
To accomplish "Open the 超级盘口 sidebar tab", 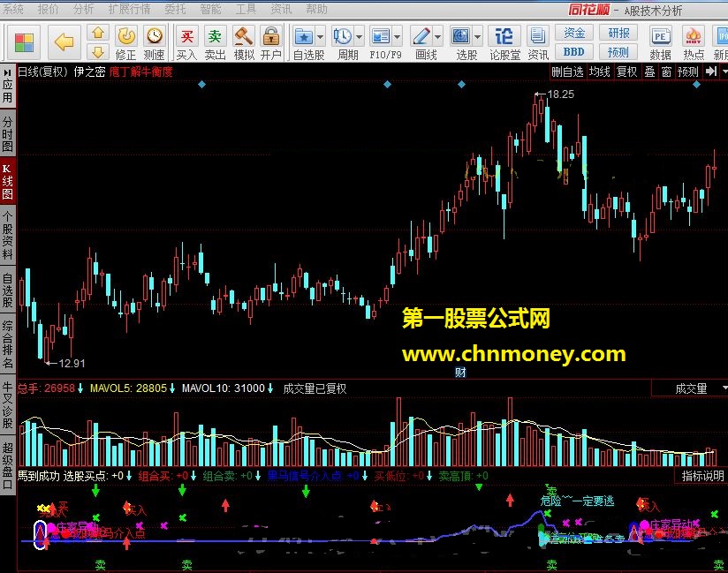I will (x=7, y=465).
